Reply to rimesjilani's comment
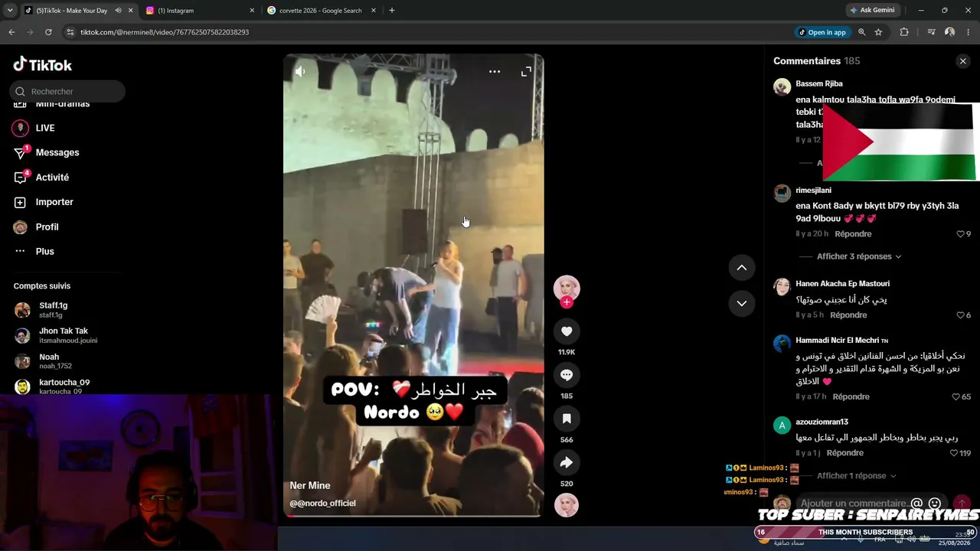Viewport: 980px width, 551px height. pyautogui.click(x=853, y=234)
